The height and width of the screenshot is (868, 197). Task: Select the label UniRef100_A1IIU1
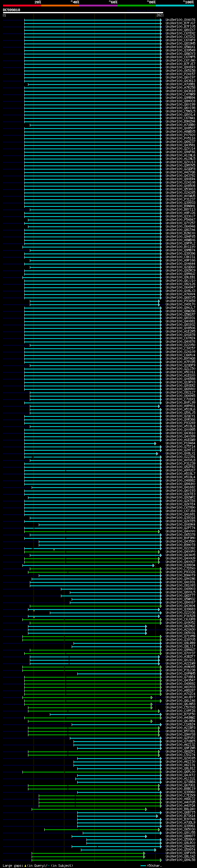[x=180, y=778]
